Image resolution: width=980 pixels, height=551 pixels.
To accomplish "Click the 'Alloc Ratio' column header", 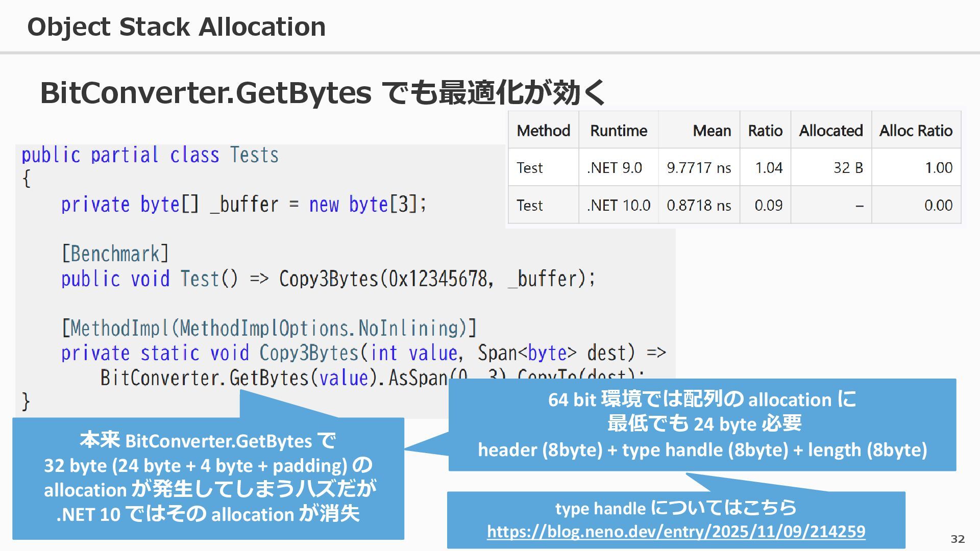I will 916,131.
